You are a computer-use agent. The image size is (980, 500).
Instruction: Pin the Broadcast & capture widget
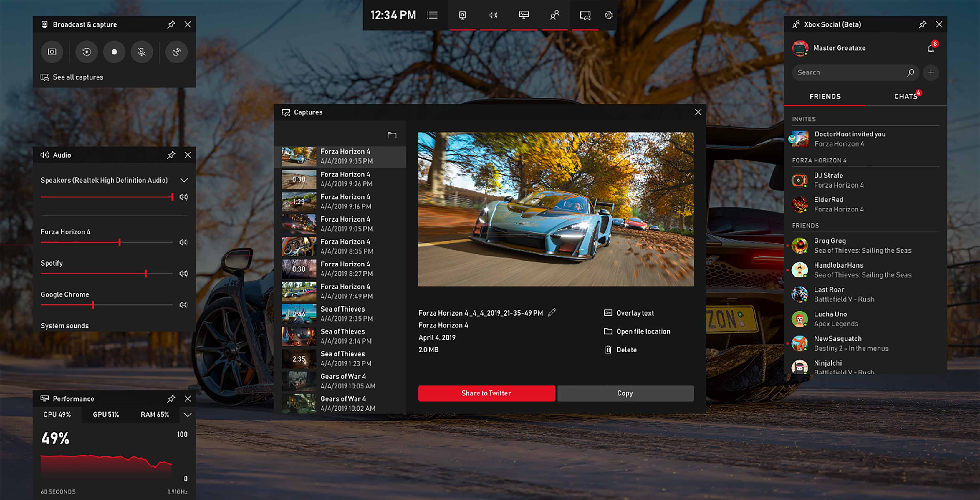coord(171,24)
